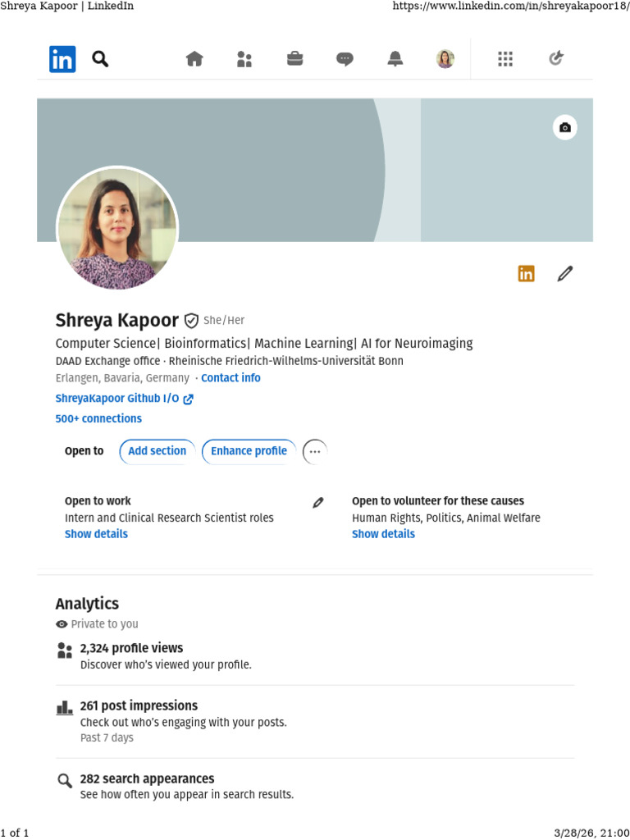
Task: Click the Add section button
Action: pyautogui.click(x=157, y=451)
